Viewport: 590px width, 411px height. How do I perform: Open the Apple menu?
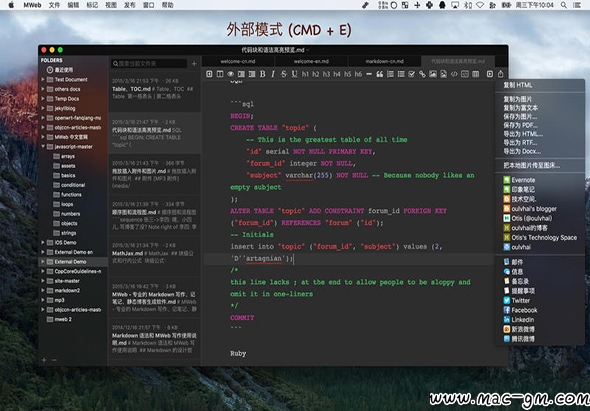(x=11, y=5)
